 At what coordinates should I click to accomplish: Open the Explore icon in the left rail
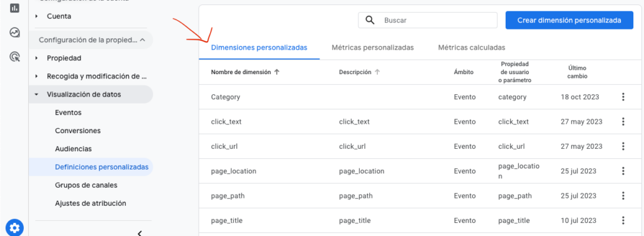pos(15,33)
